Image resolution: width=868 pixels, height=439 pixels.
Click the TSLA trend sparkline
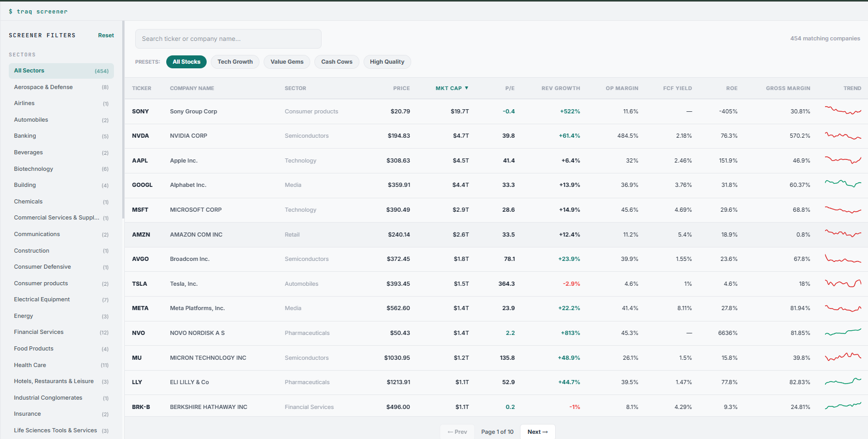point(843,284)
